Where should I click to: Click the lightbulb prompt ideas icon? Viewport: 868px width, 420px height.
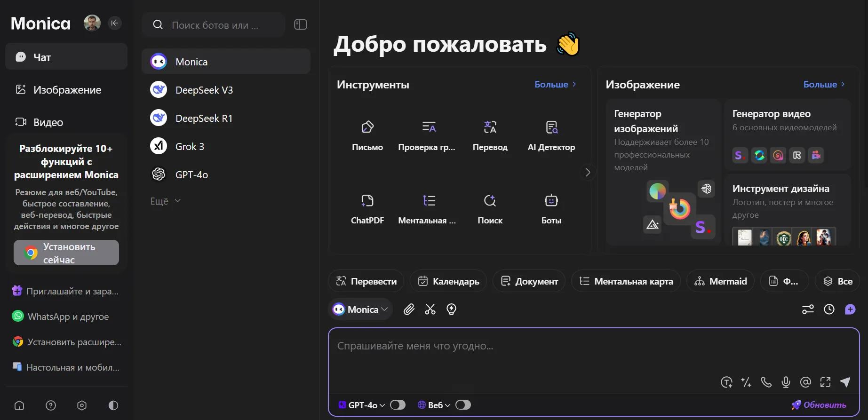pos(451,309)
